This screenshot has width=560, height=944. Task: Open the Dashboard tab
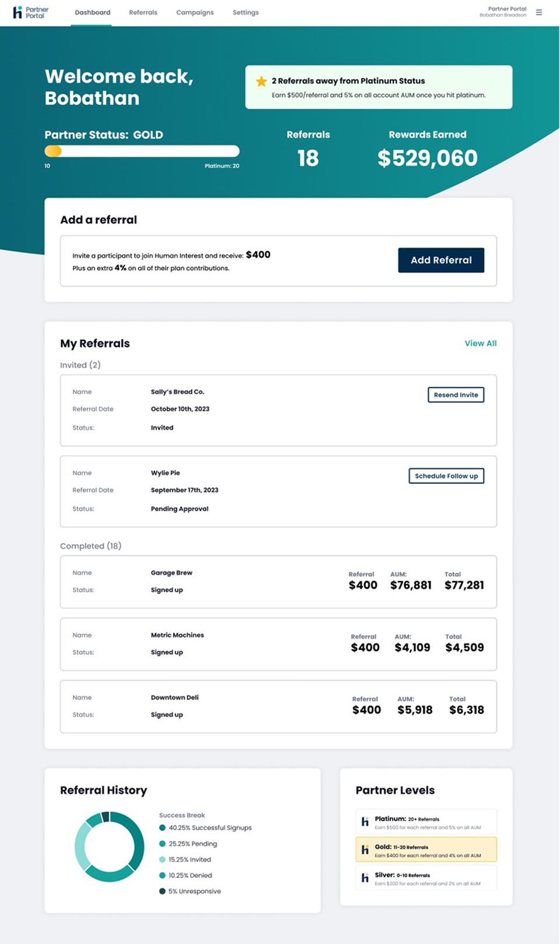tap(93, 12)
